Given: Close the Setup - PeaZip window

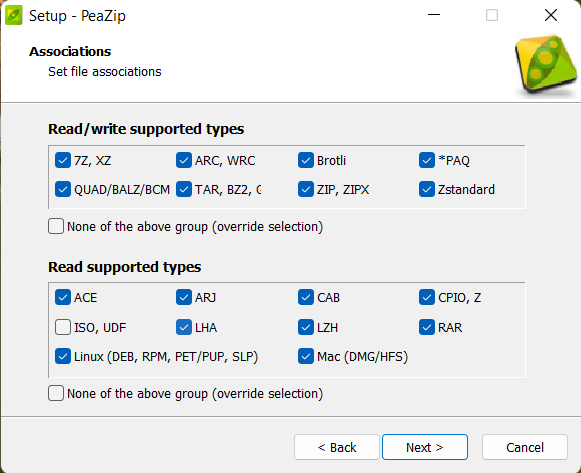Looking at the screenshot, I should pyautogui.click(x=551, y=15).
